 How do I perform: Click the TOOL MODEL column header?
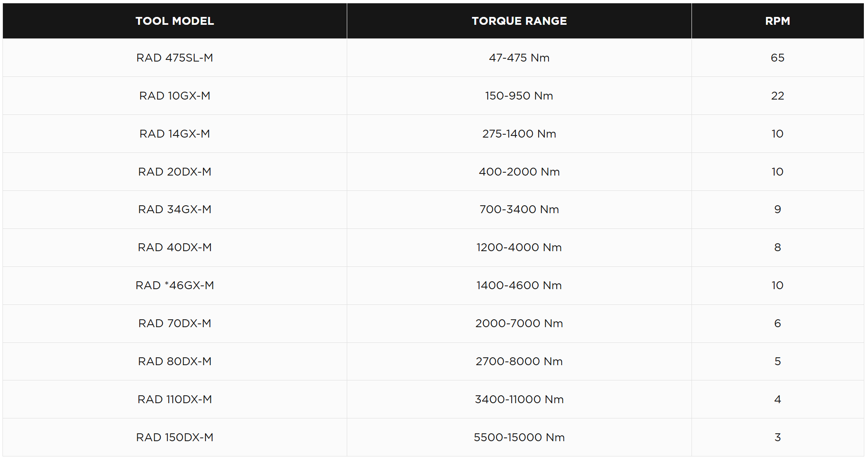click(175, 21)
